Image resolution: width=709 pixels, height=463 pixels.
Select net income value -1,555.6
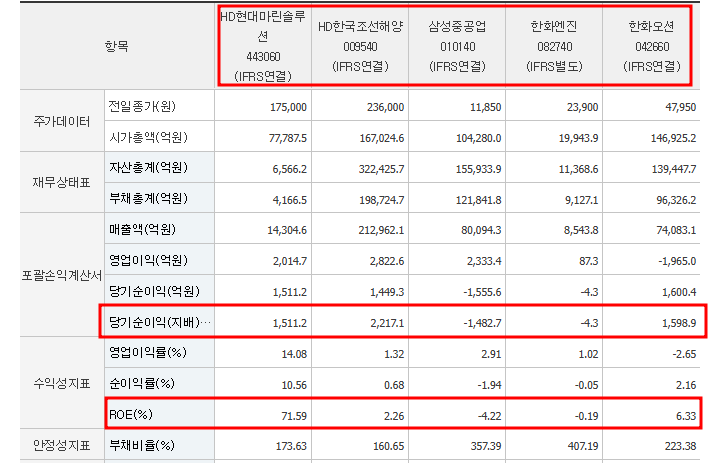[482, 292]
